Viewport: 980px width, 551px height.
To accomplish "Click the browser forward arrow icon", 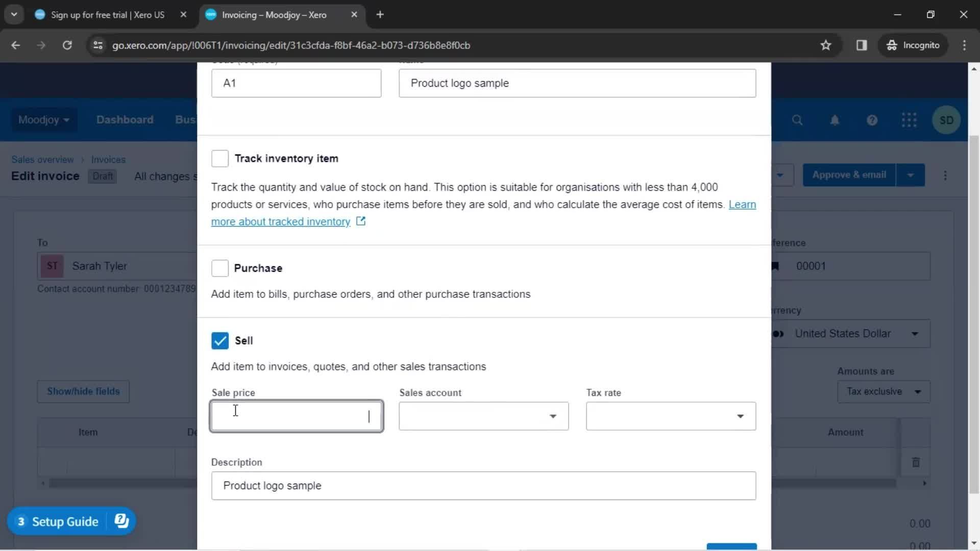I will point(41,45).
